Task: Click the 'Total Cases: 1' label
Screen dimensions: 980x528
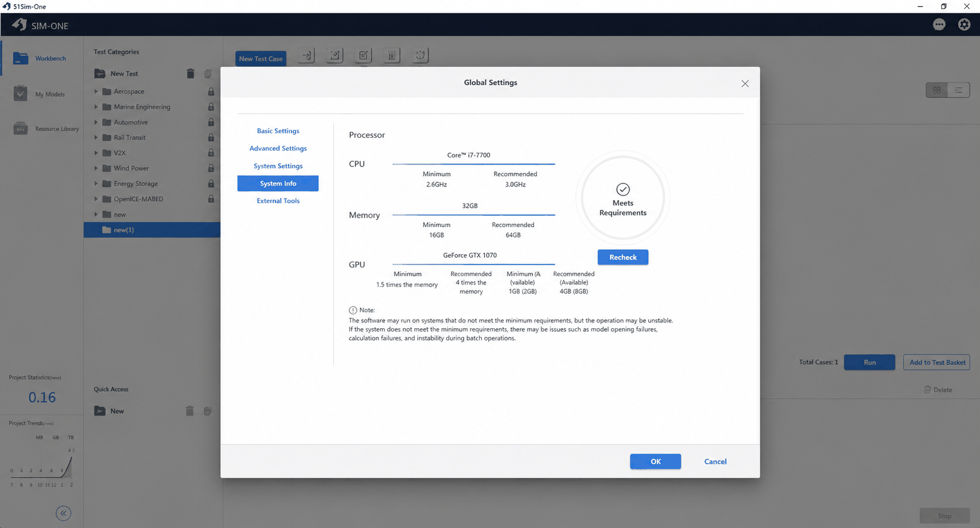Action: [x=819, y=362]
